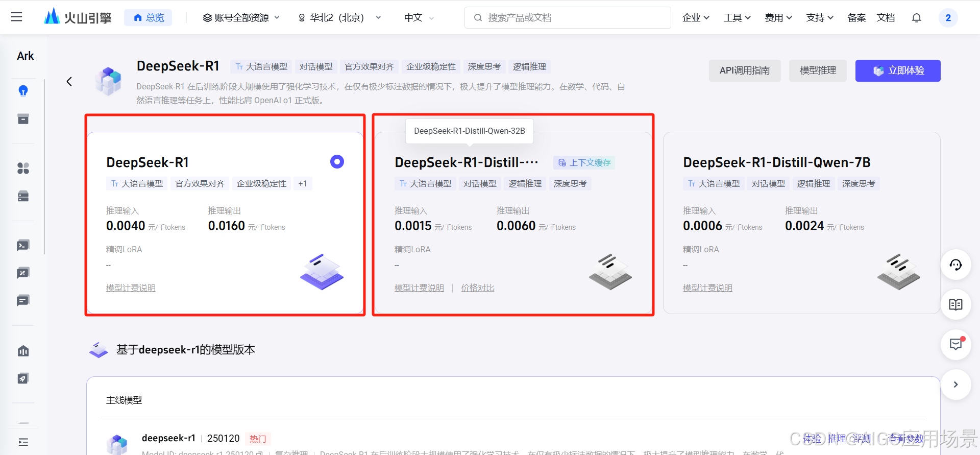Click the 上下文缓存 badge on Distill card
The image size is (980, 455).
tap(584, 162)
